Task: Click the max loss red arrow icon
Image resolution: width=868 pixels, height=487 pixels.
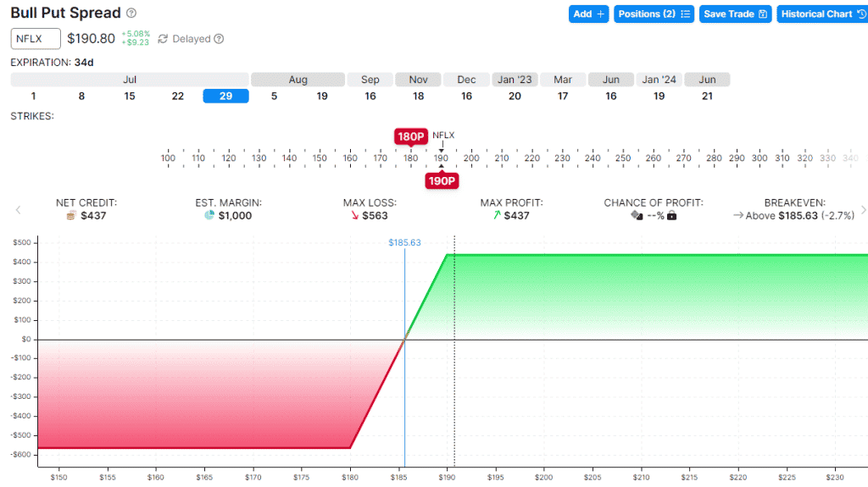Action: (354, 216)
